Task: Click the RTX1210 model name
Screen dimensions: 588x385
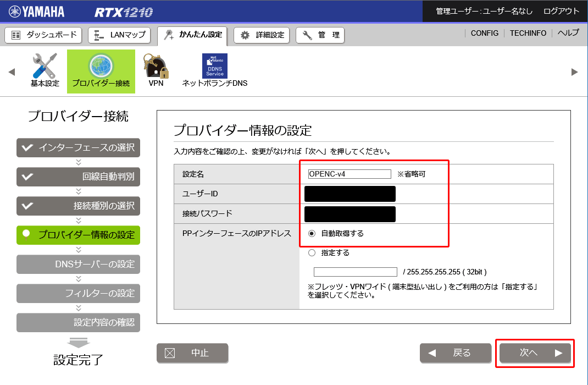Action: tap(124, 13)
